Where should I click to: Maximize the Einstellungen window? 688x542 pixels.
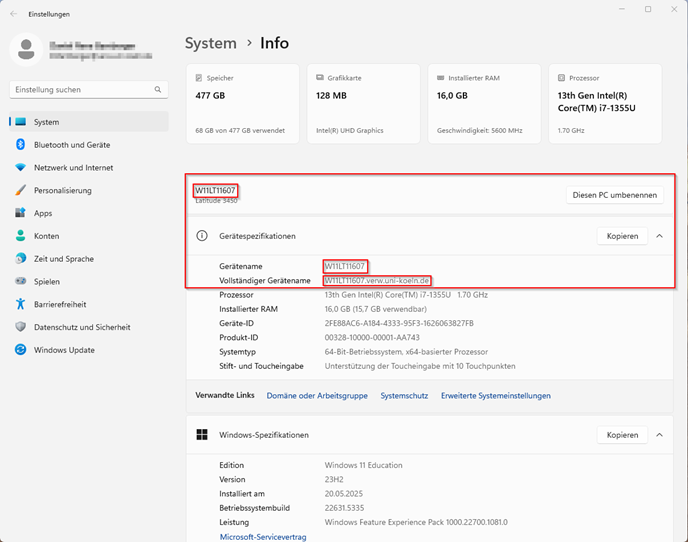tap(648, 9)
